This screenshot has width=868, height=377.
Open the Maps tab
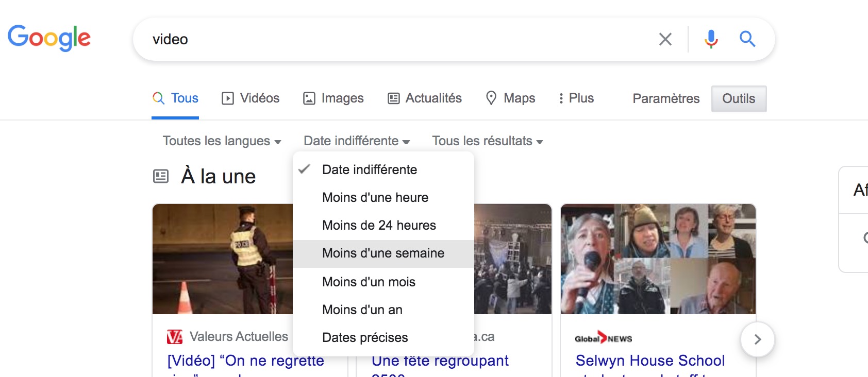[510, 98]
